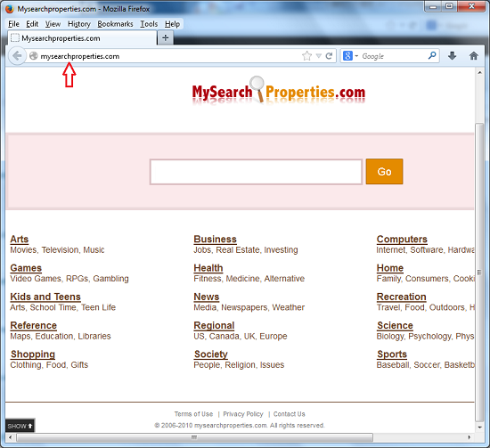This screenshot has width=490, height=448.
Task: Click the vertical scrollbar down arrow
Action: point(479,427)
